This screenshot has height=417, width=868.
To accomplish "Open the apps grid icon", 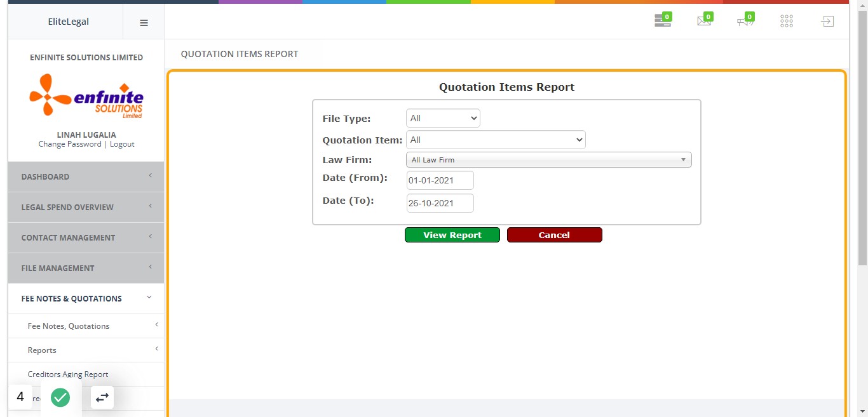I will pyautogui.click(x=787, y=22).
